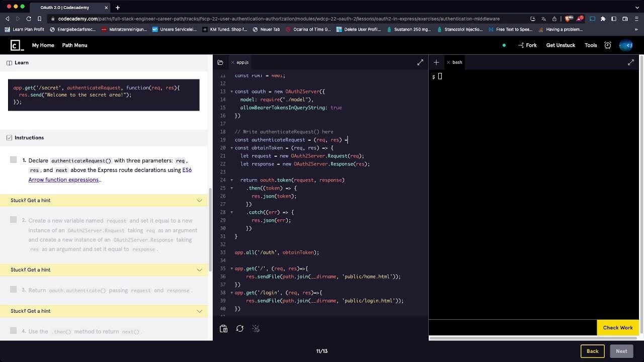
Task: Reload the page with browser refresh icon
Action: click(x=29, y=19)
